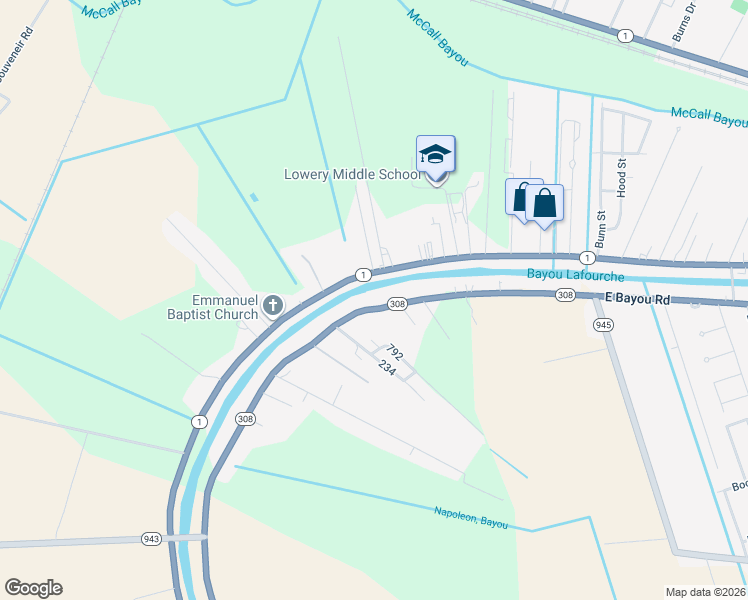Click the route 945 highway shield

coord(603,325)
